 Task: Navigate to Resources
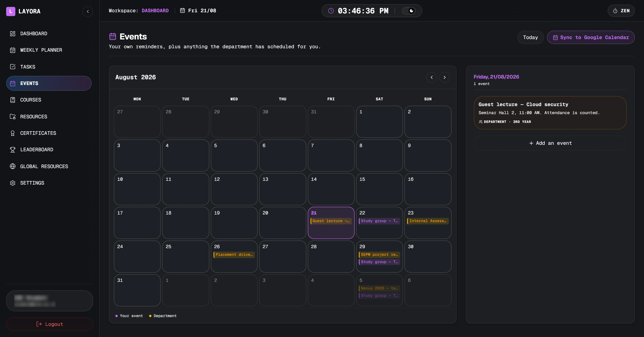click(49, 117)
